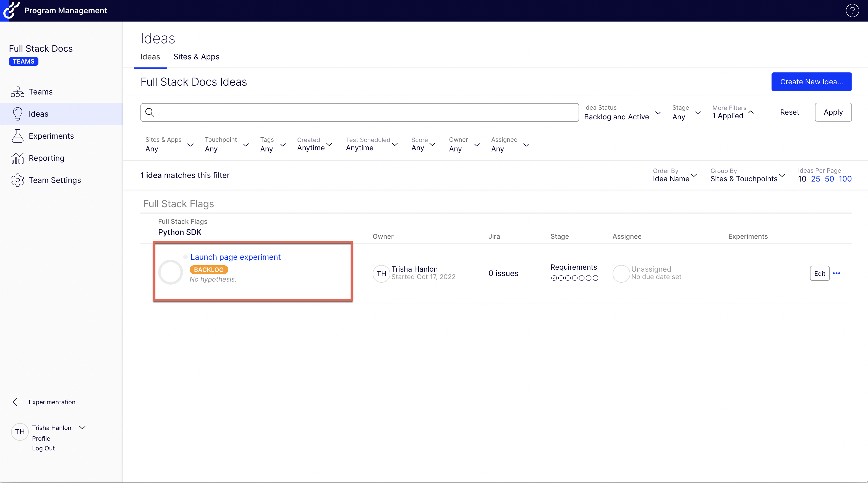Click the score circle for Launch page experiment
Screen dimensions: 868x483
(171, 272)
